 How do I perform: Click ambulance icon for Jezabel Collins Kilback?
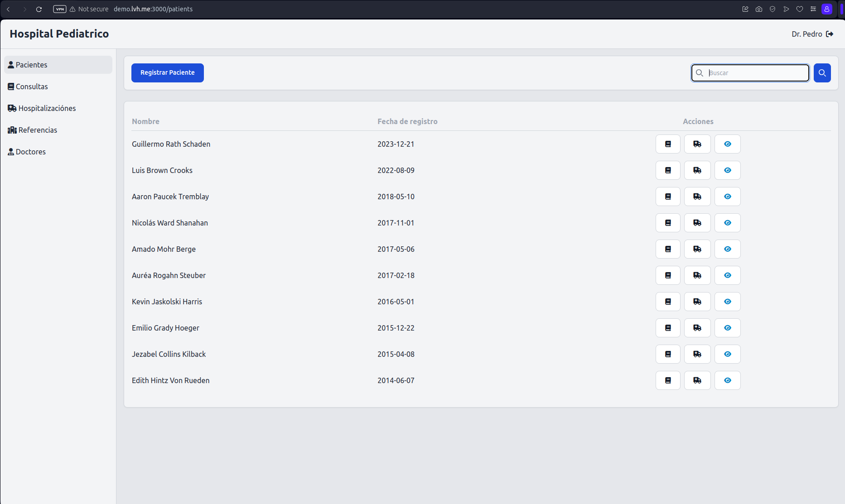(x=697, y=354)
